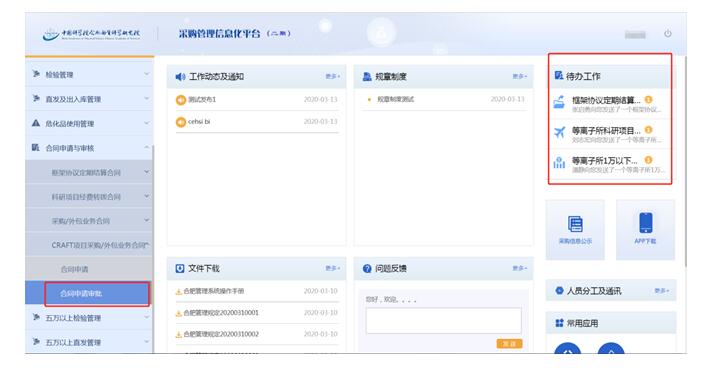Click the download icon beside 合肥管理规定20200310001
Screen dimensions: 718x374
pos(179,313)
